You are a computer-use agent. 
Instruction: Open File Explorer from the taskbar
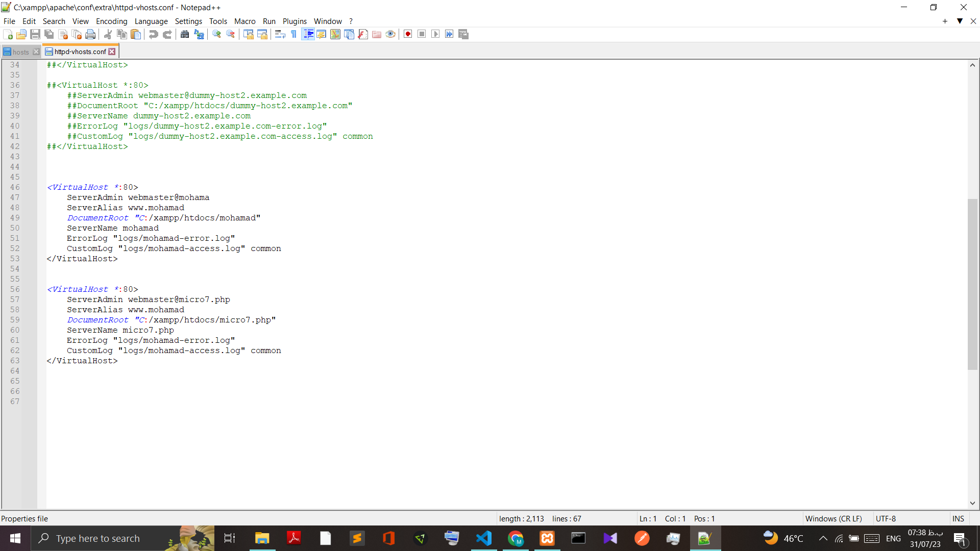tap(262, 538)
